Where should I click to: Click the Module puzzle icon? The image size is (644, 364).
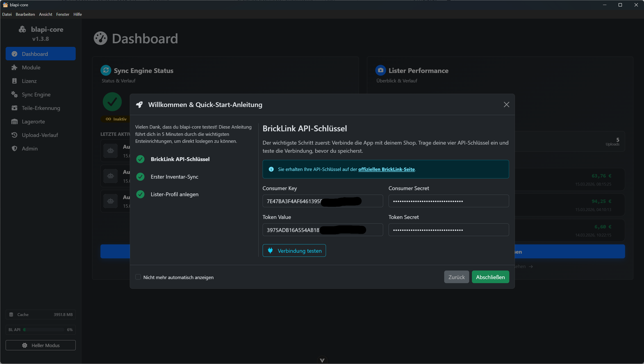[x=14, y=68]
